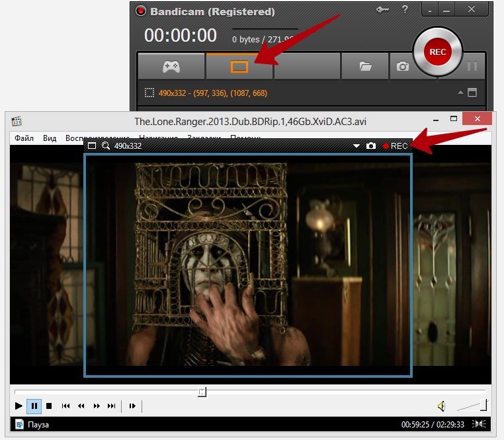The image size is (504, 440).
Task: Maximize the Media Player Classic window
Action: click(454, 118)
